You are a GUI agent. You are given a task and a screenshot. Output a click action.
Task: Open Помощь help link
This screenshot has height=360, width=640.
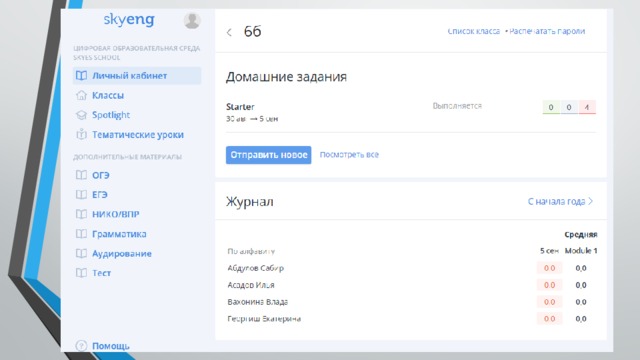tap(111, 346)
